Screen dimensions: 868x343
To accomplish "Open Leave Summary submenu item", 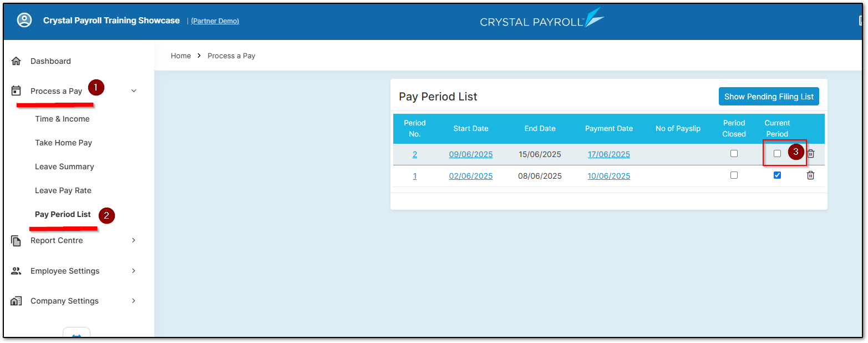I will pyautogui.click(x=64, y=167).
